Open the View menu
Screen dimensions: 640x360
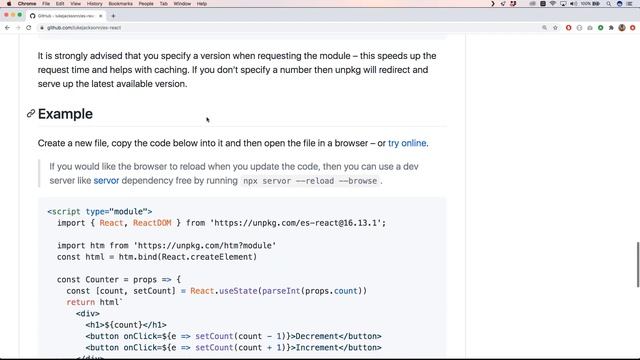[76, 4]
